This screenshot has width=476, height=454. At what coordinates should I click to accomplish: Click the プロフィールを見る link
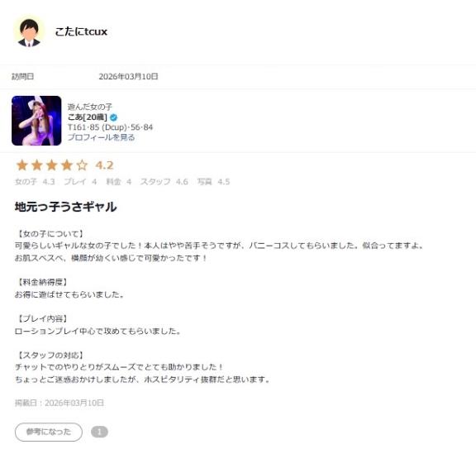click(x=101, y=137)
